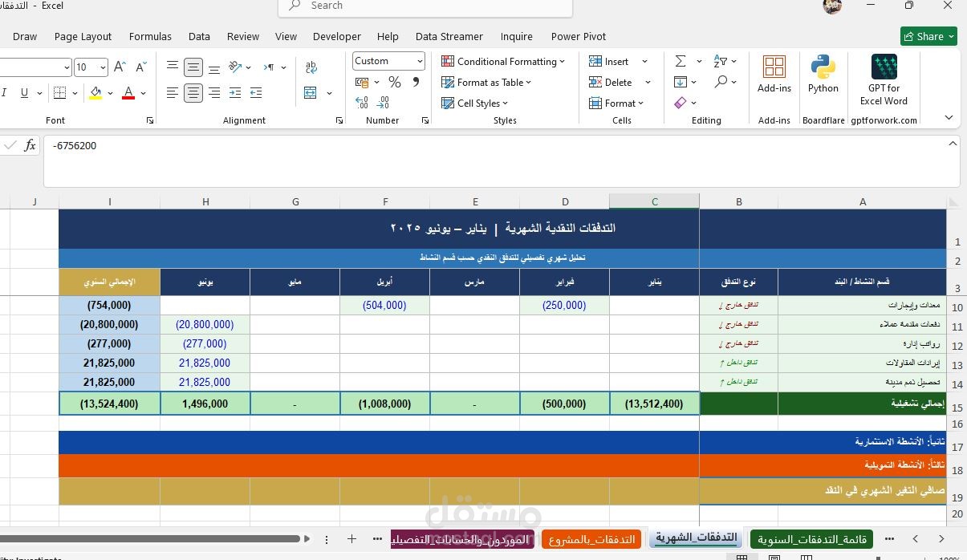This screenshot has width=967, height=560.
Task: Launch the Python Boardflare add-in
Action: tap(823, 75)
